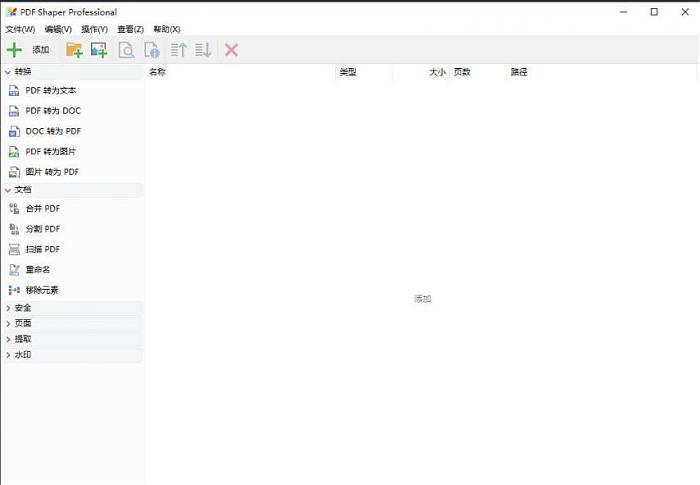The width and height of the screenshot is (700, 485).
Task: Select PDF 转为文本 in the sidebar
Action: [50, 90]
